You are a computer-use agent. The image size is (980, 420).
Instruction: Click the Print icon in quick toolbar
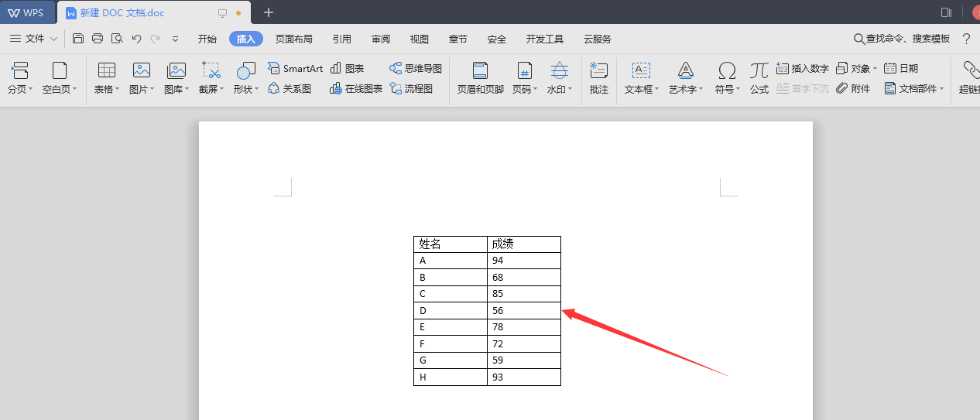98,39
